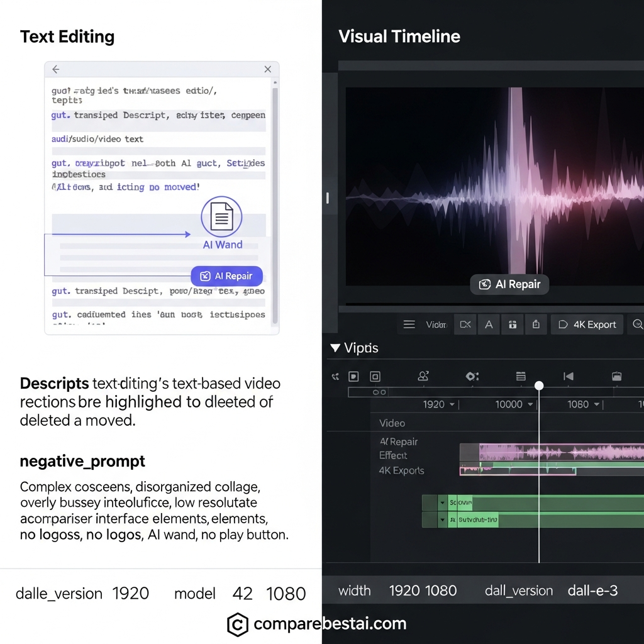Expand the first green track arrow

[442, 502]
